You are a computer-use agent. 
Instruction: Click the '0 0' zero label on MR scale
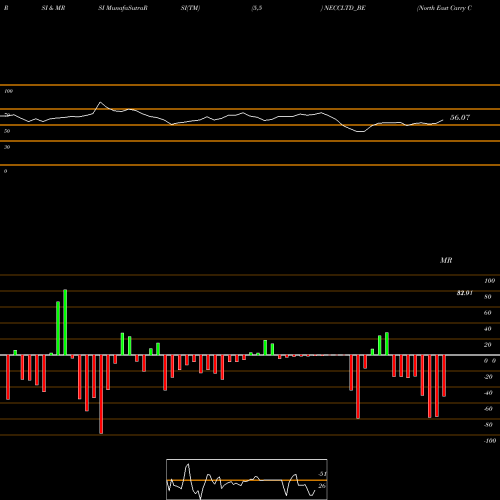490,361
